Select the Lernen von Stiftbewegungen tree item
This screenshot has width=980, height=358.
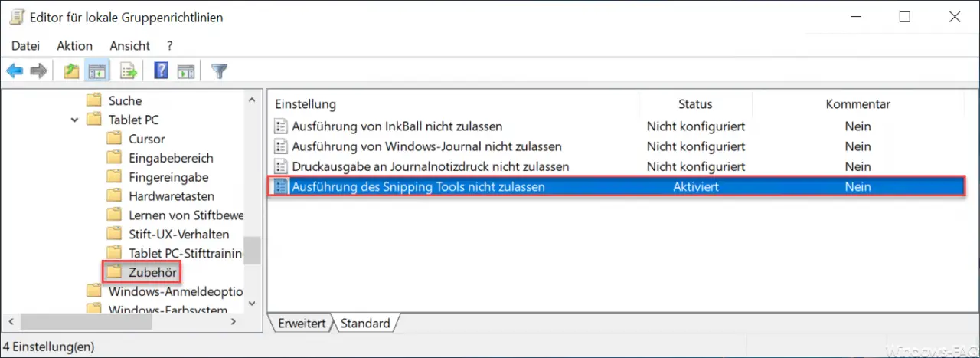point(185,215)
